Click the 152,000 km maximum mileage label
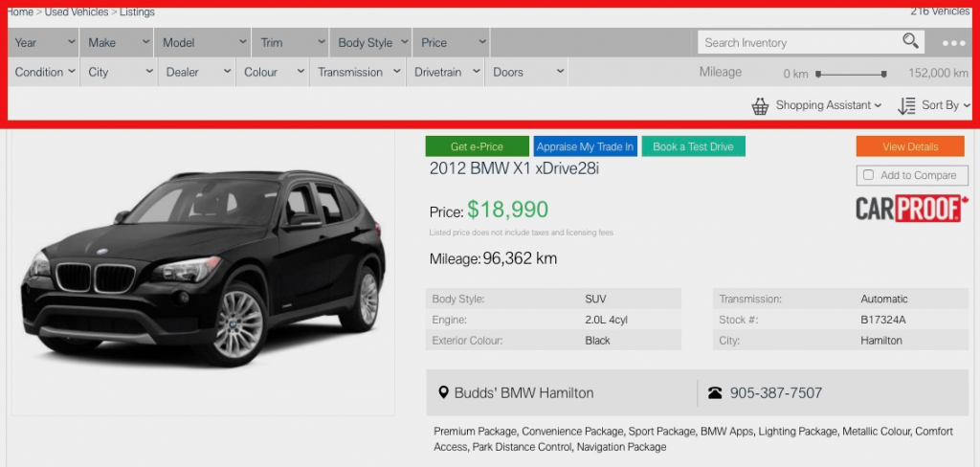This screenshot has width=980, height=467. point(938,73)
